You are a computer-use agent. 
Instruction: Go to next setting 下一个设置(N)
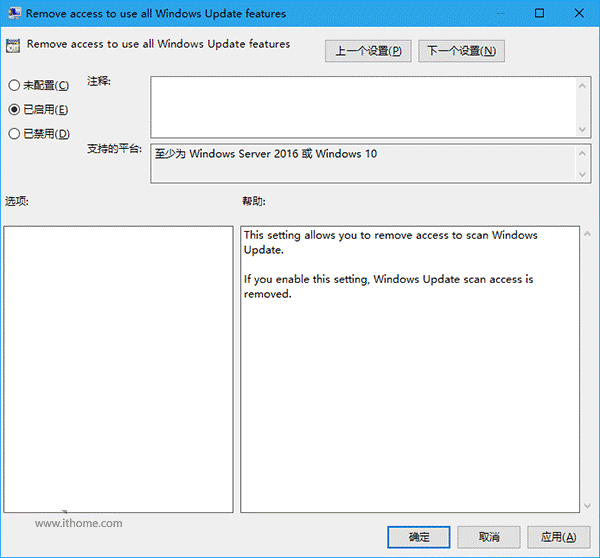[x=461, y=51]
